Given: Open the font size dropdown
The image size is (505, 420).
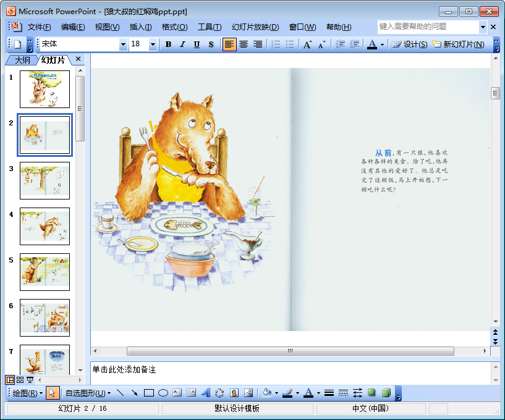Looking at the screenshot, I should [153, 44].
